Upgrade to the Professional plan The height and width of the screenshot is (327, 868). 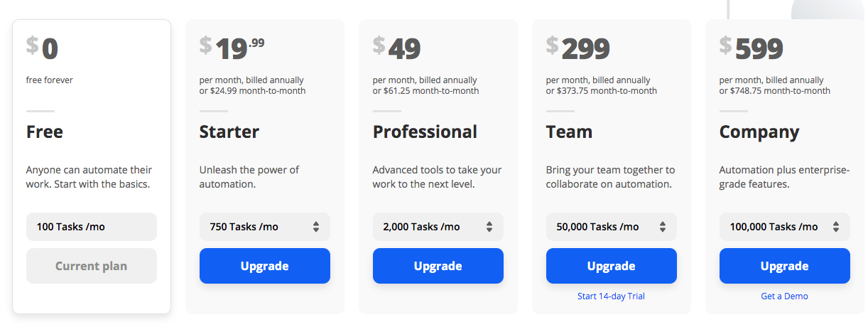point(438,266)
